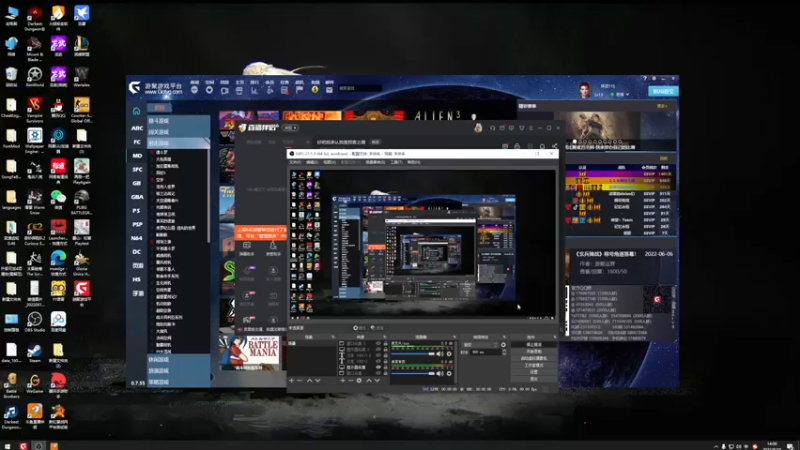Click 退出 exit button in OBS controls
800x450 pixels.
[534, 379]
